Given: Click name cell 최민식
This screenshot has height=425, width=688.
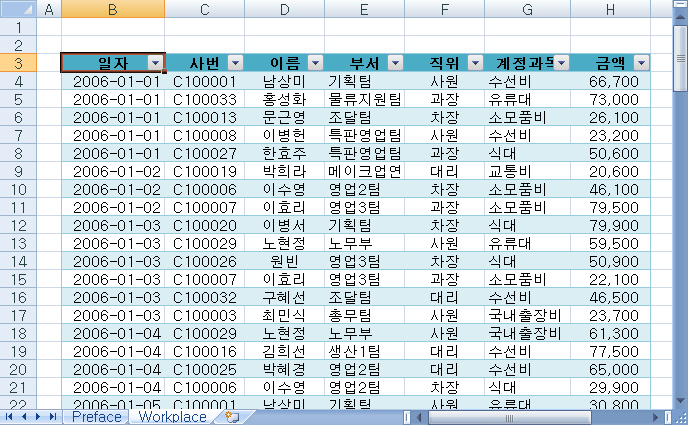Looking at the screenshot, I should (284, 315).
